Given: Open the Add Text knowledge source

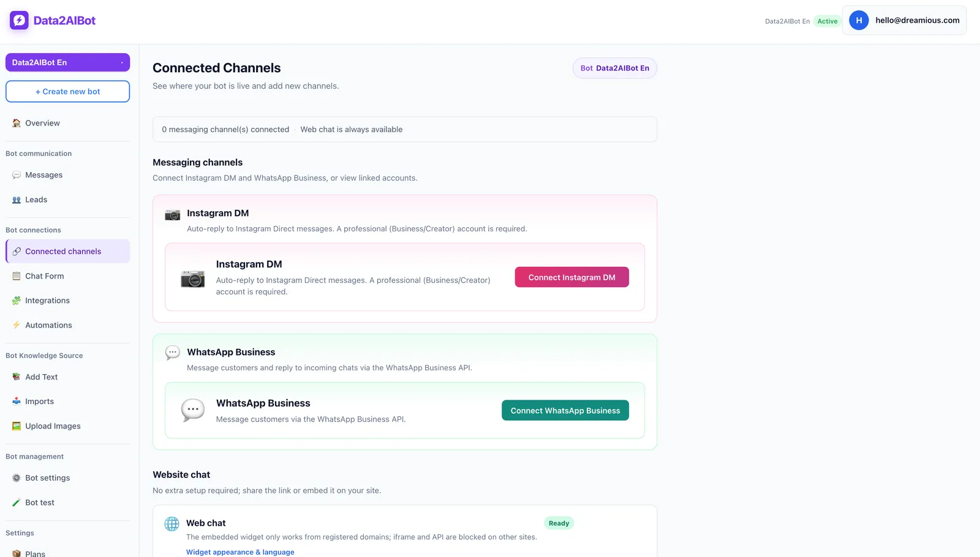Looking at the screenshot, I should click(x=67, y=377).
